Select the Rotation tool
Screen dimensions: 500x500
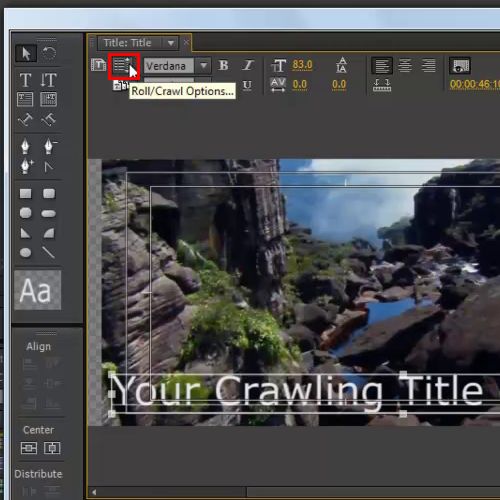49,53
